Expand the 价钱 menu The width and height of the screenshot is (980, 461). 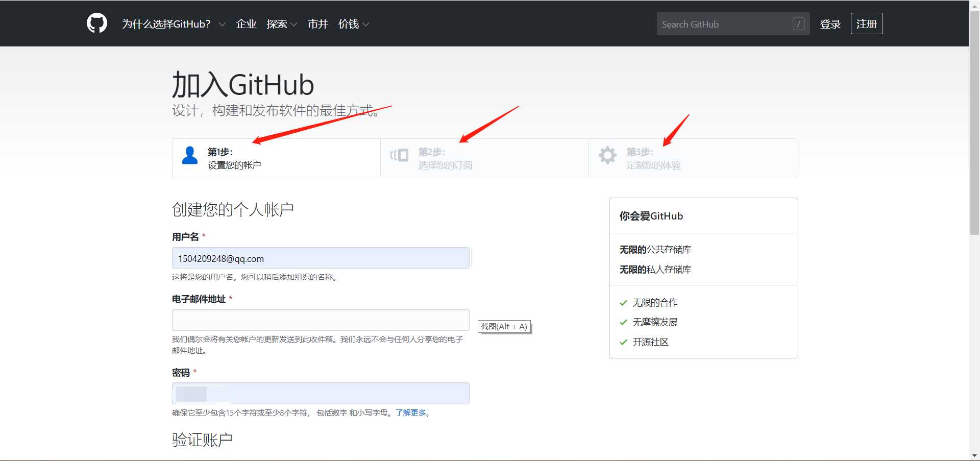click(x=354, y=24)
